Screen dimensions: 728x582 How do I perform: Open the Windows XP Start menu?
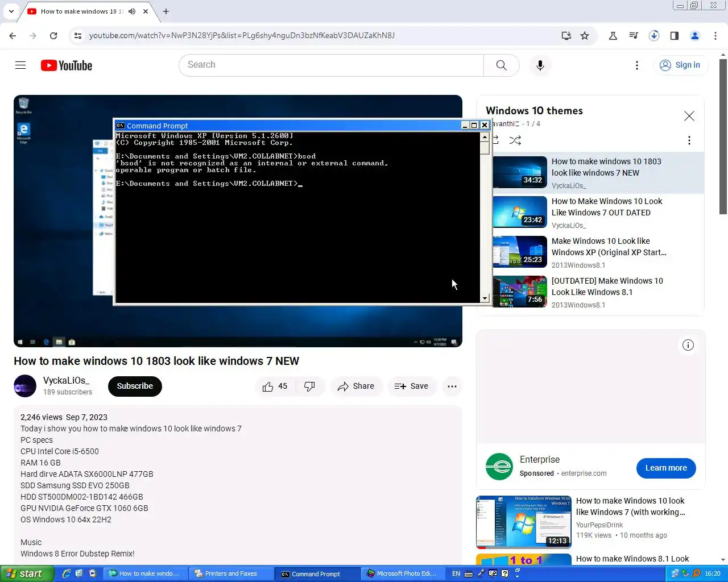[x=27, y=573]
